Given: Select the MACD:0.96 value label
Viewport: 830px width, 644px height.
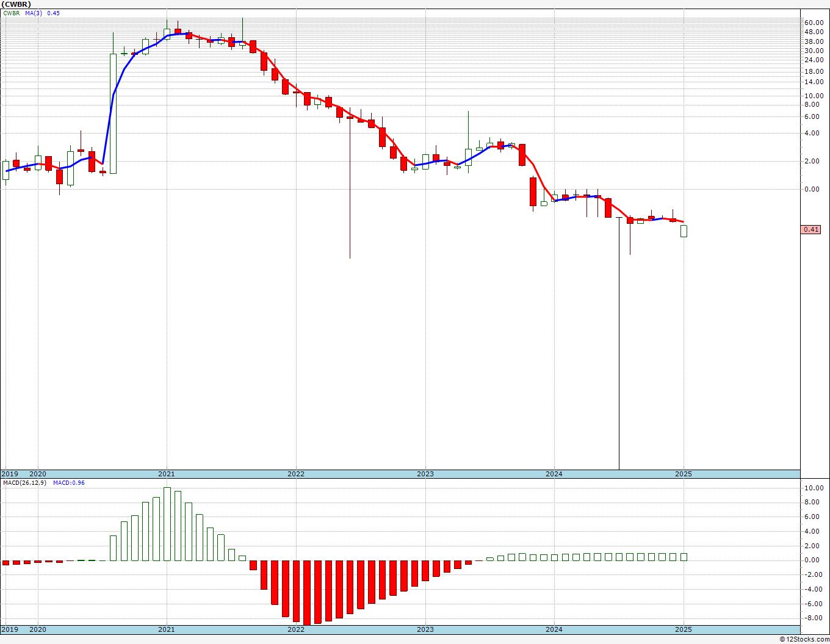Looking at the screenshot, I should click(x=69, y=483).
